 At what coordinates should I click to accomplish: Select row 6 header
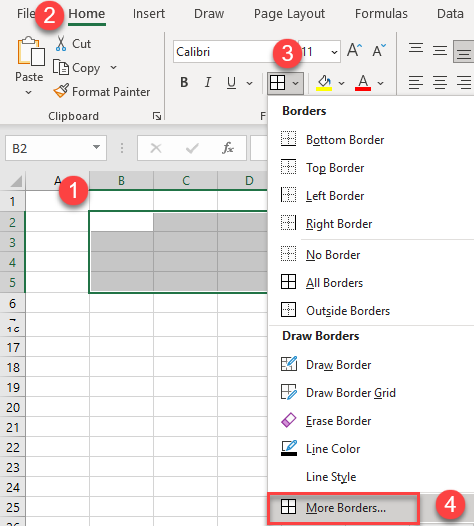click(12, 303)
